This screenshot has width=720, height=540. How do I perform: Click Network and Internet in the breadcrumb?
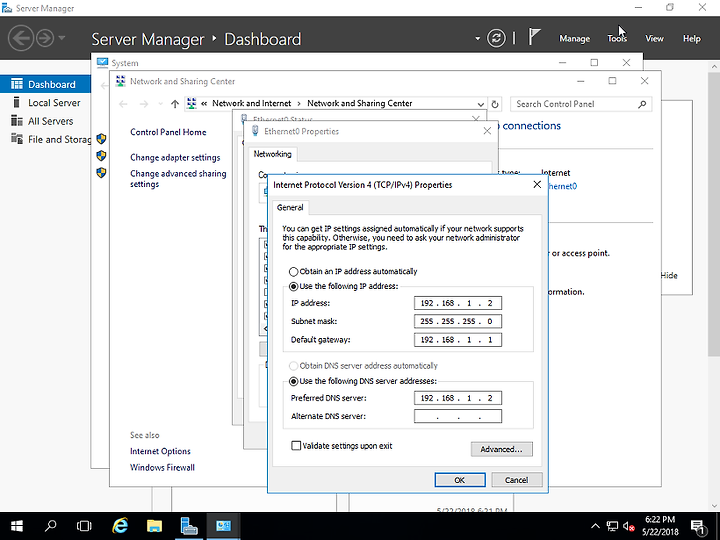(251, 103)
